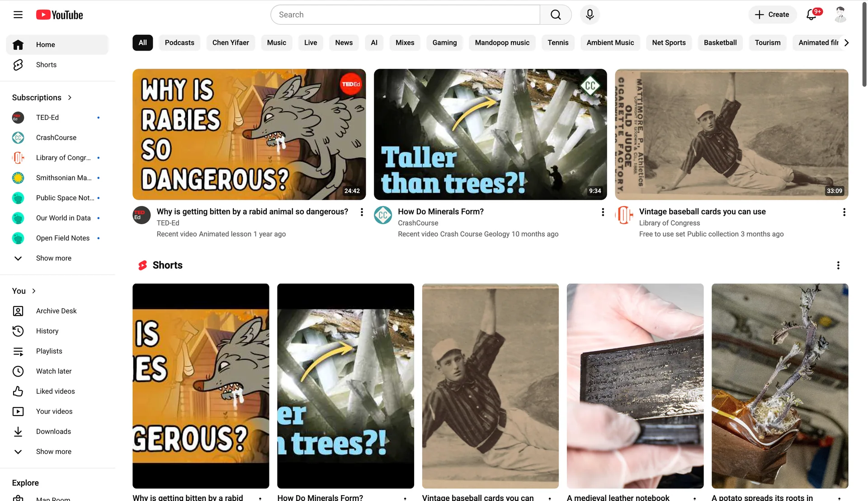This screenshot has width=868, height=501.
Task: Open Your videos
Action: click(x=57, y=411)
